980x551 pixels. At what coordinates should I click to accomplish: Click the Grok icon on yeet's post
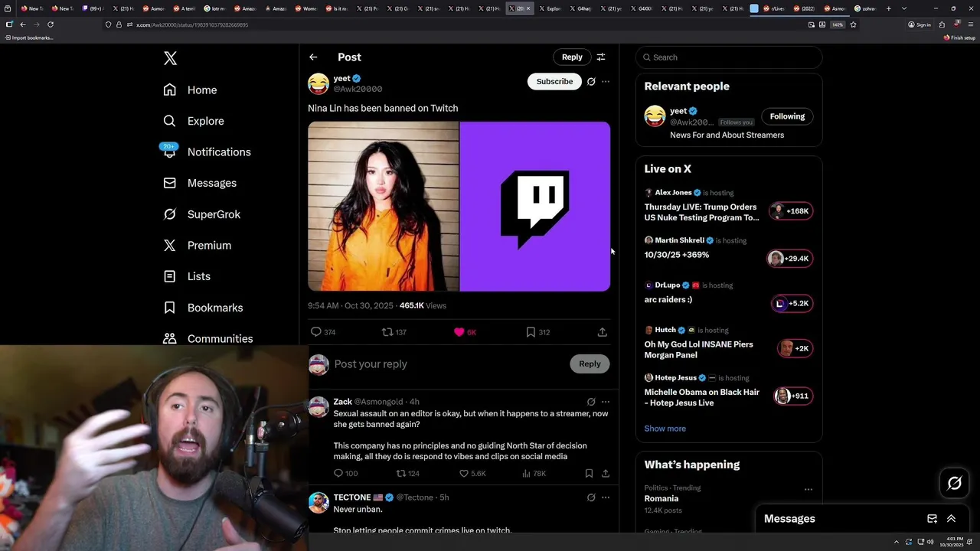point(591,82)
